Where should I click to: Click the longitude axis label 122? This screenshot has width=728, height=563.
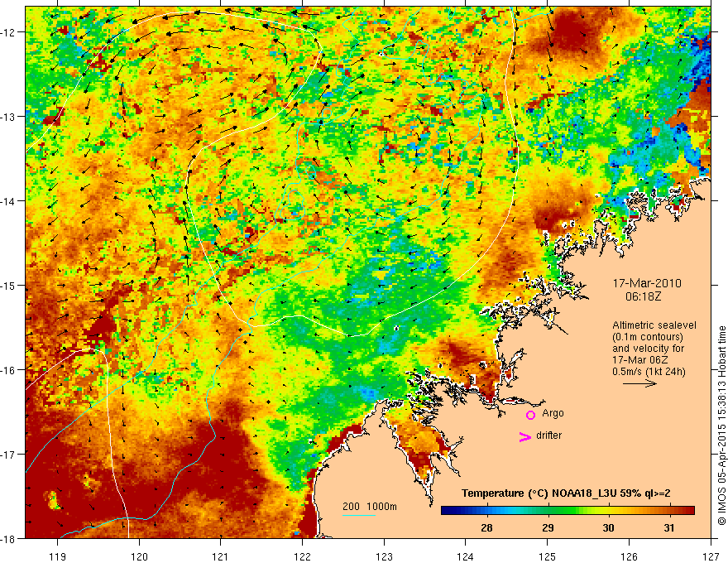302,556
